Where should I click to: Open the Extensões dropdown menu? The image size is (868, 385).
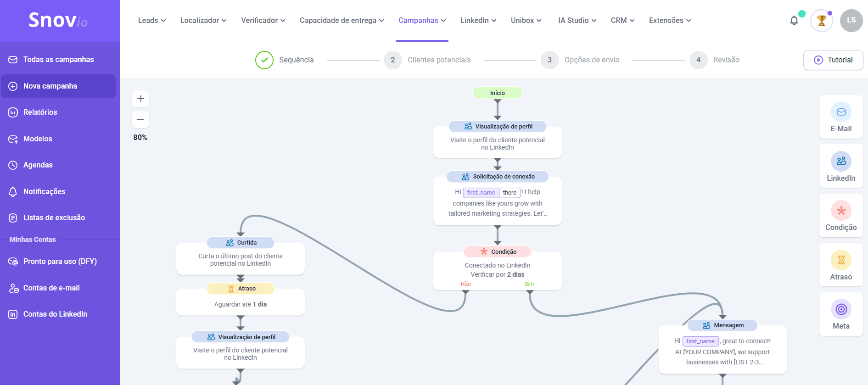coord(669,21)
